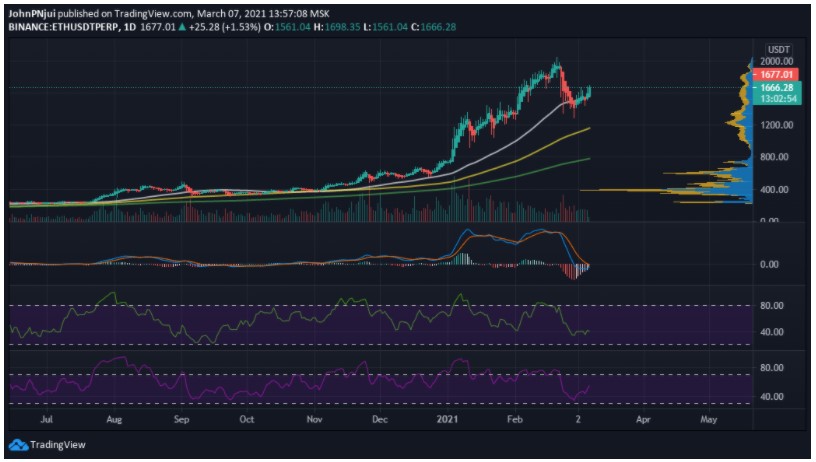Click the 1D timeframe label
This screenshot has height=462, width=816.
130,27
